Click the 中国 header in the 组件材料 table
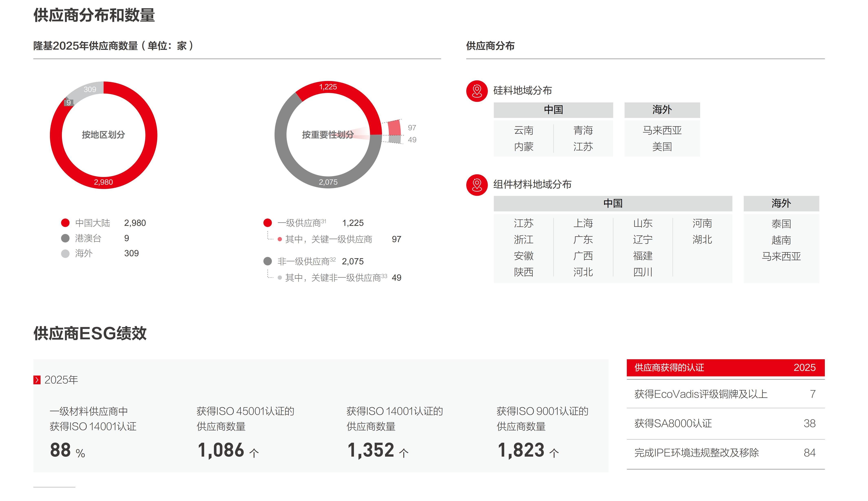This screenshot has width=868, height=501. (x=613, y=203)
